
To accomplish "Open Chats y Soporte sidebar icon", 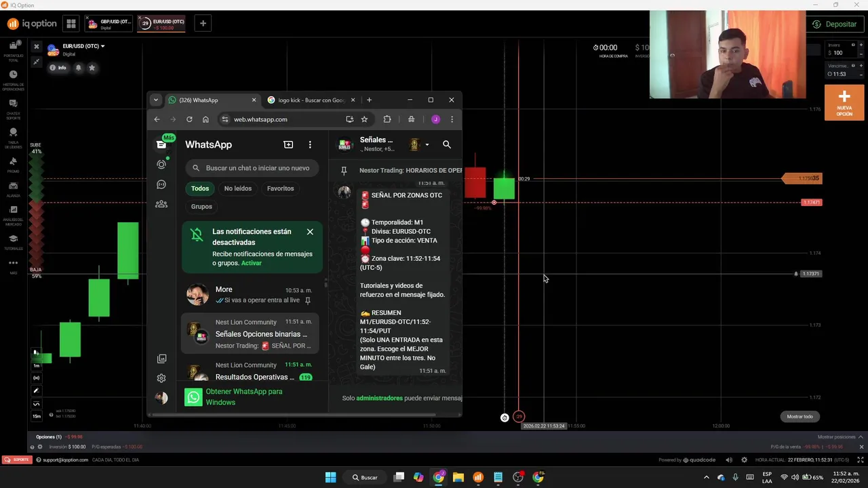I will pos(14,108).
